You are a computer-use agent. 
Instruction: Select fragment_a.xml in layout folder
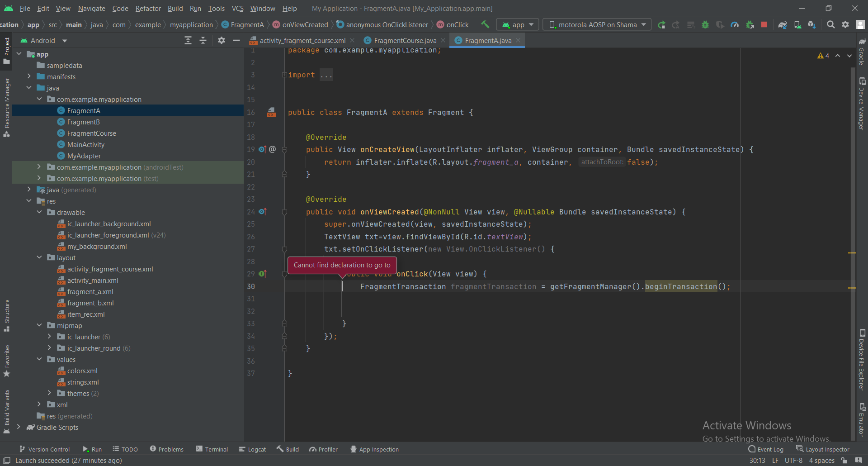pos(90,291)
